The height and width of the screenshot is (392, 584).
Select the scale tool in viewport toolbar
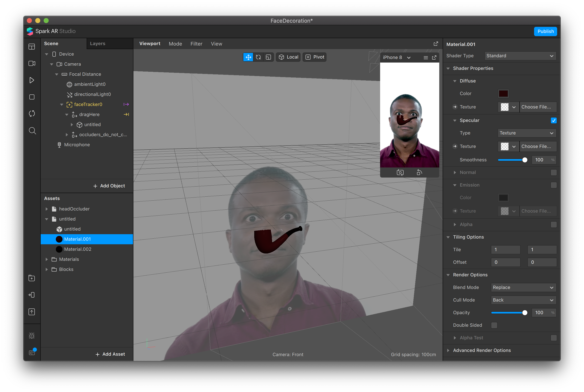pyautogui.click(x=268, y=57)
